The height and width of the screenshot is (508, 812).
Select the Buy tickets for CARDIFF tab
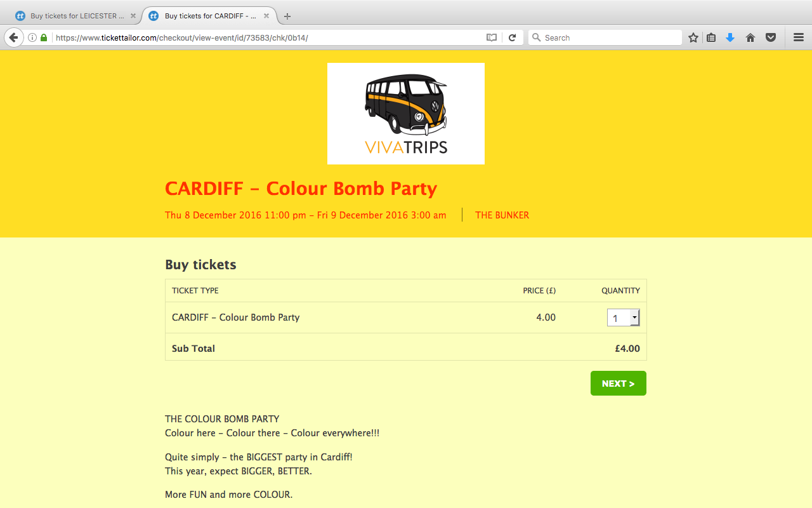tap(209, 16)
